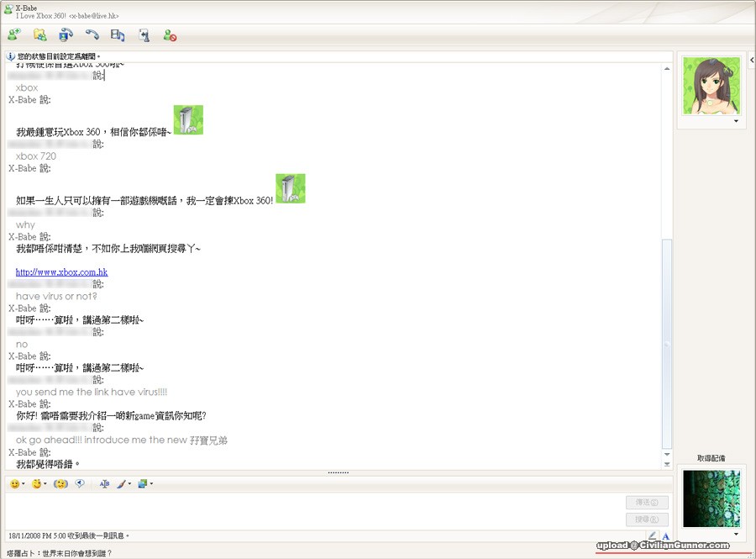The height and width of the screenshot is (559, 756).
Task: Click the invite contact icon in toolbar
Action: coord(13,35)
